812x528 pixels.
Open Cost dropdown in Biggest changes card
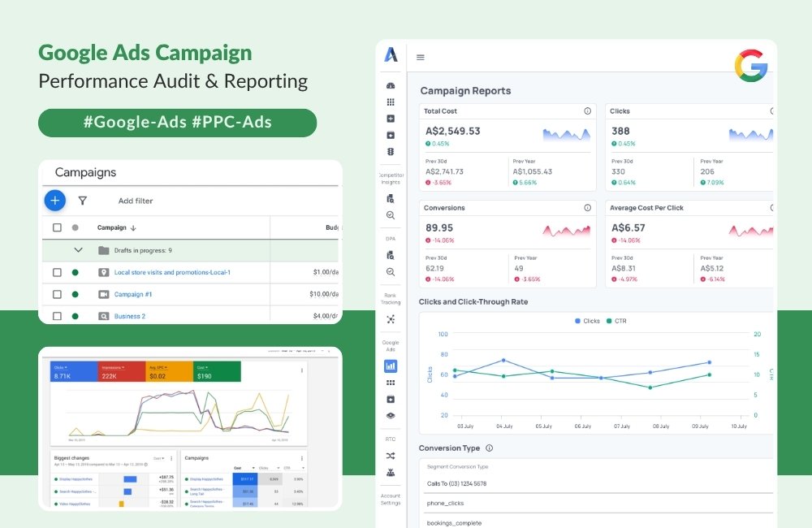click(x=158, y=459)
